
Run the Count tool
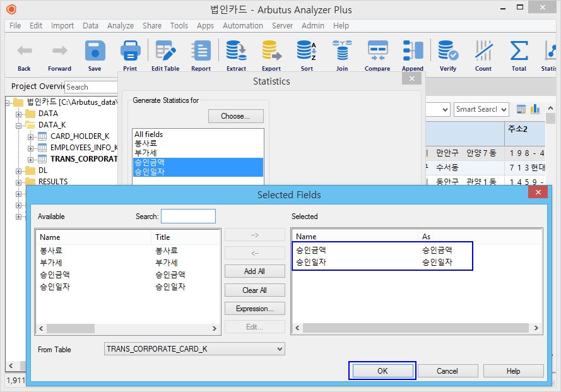click(x=483, y=50)
